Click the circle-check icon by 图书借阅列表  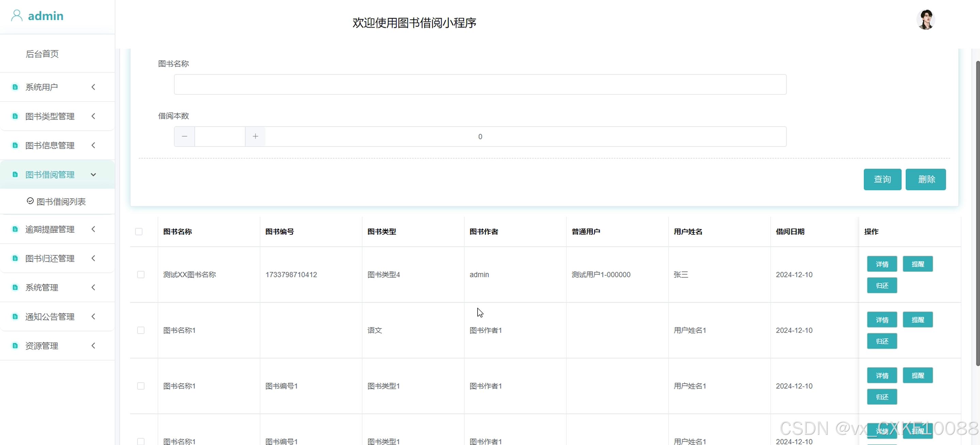pos(30,201)
